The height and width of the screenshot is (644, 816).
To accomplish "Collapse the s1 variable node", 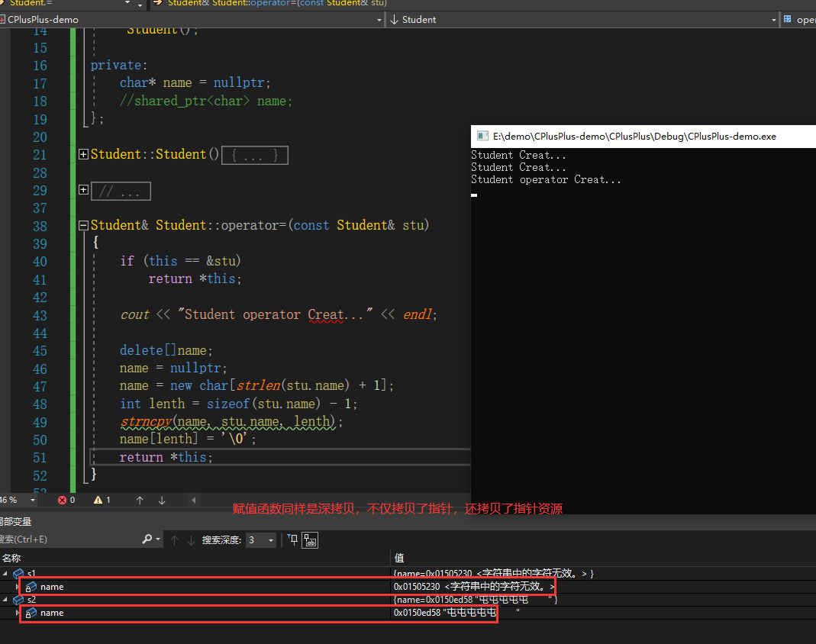I will pyautogui.click(x=5, y=573).
